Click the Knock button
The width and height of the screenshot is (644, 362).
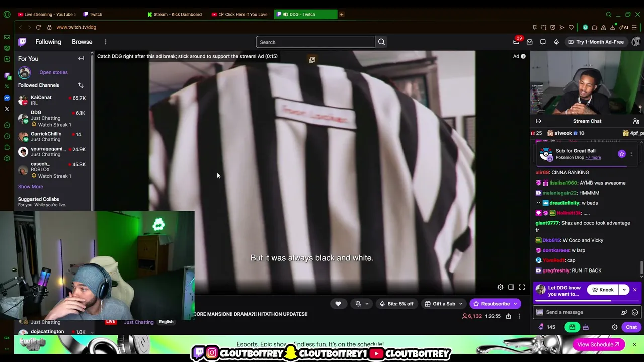[603, 290]
